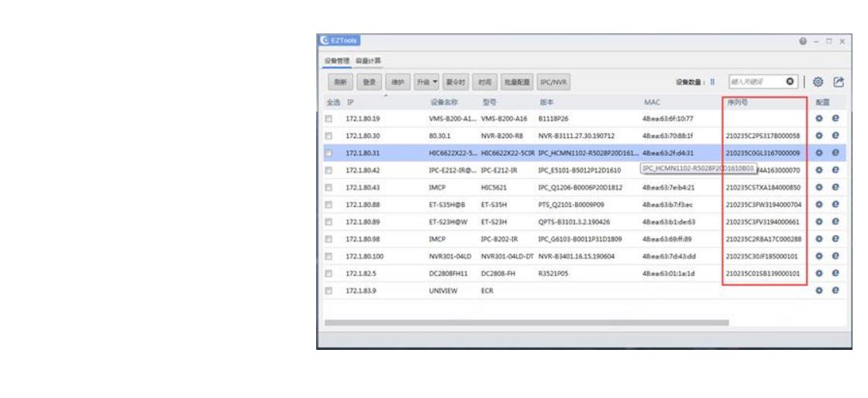Open web browser icon for 172.1.80.30

coord(835,135)
